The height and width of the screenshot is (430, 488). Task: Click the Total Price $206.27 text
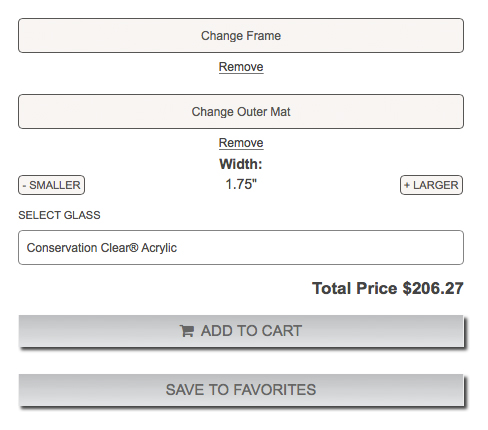388,288
